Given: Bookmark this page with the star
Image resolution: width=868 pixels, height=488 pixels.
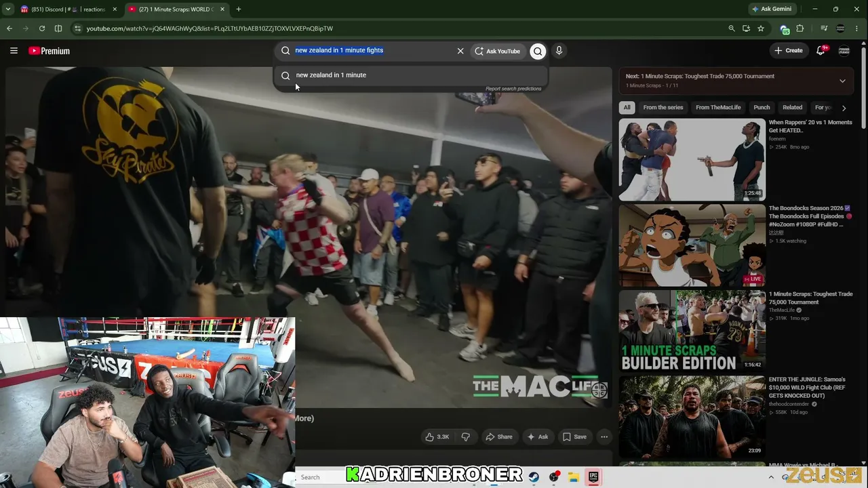Looking at the screenshot, I should tap(761, 28).
